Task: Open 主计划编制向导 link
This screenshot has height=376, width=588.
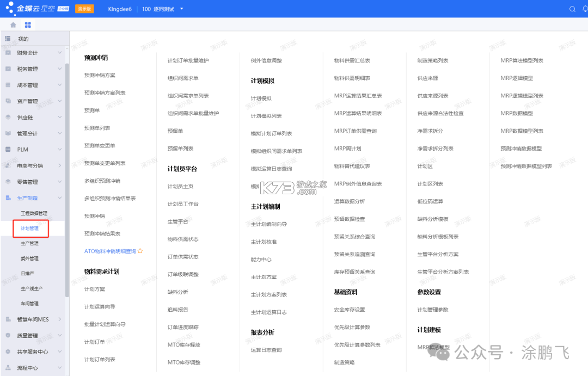Action: point(269,224)
